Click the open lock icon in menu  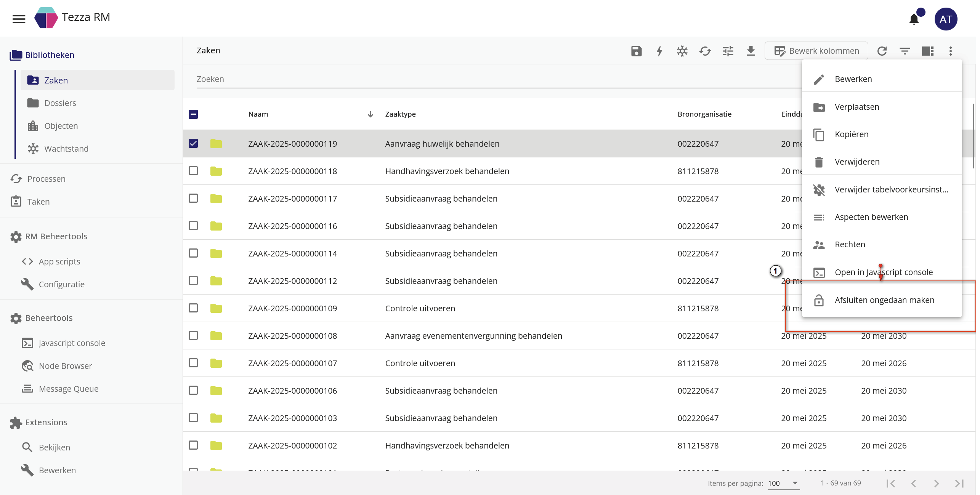click(x=818, y=300)
